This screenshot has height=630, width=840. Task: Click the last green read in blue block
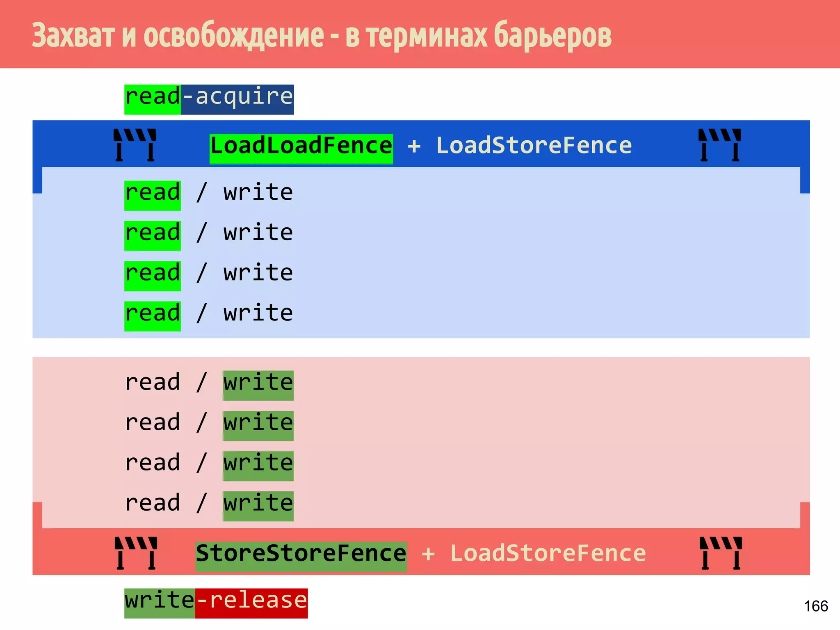pyautogui.click(x=153, y=316)
